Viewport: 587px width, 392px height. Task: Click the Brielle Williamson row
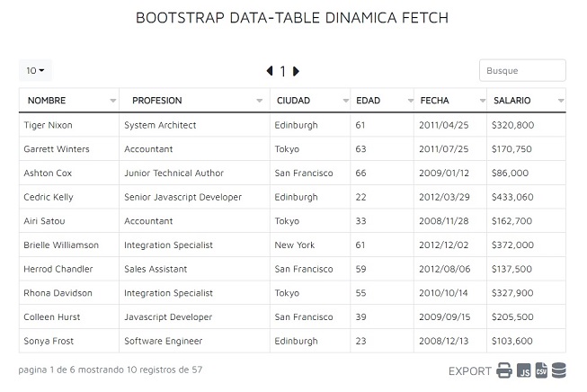pyautogui.click(x=292, y=245)
